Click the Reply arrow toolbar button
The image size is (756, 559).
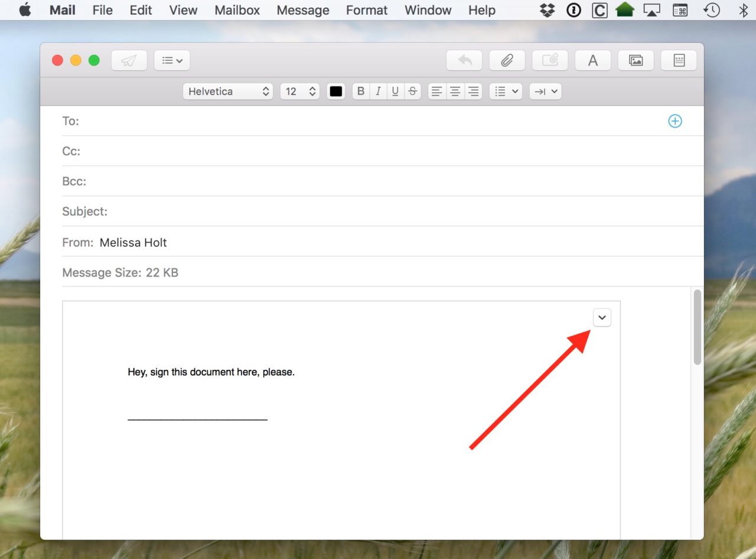(464, 60)
